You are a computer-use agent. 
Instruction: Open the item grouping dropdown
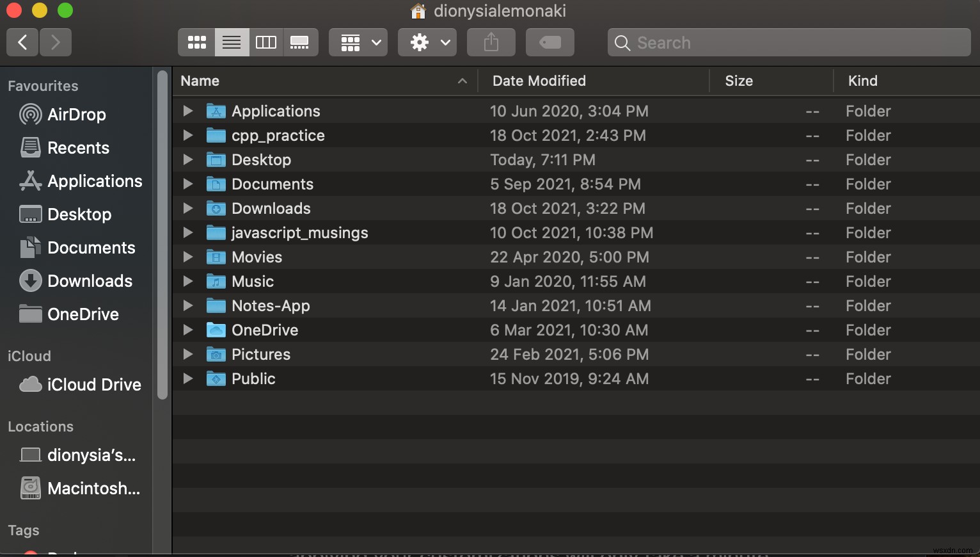click(x=358, y=42)
